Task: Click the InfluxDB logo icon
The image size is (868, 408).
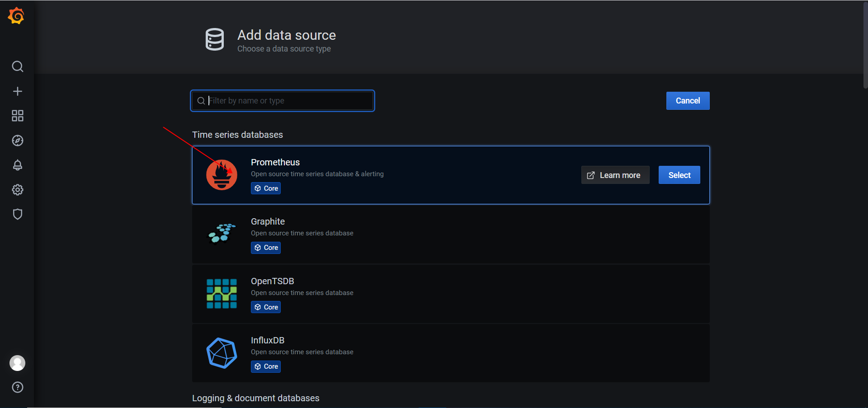Action: click(222, 353)
